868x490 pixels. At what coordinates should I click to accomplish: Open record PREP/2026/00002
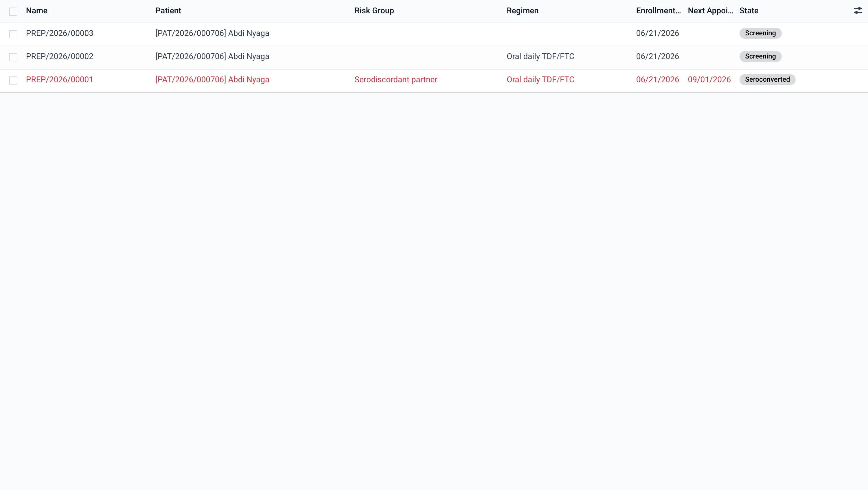point(60,56)
